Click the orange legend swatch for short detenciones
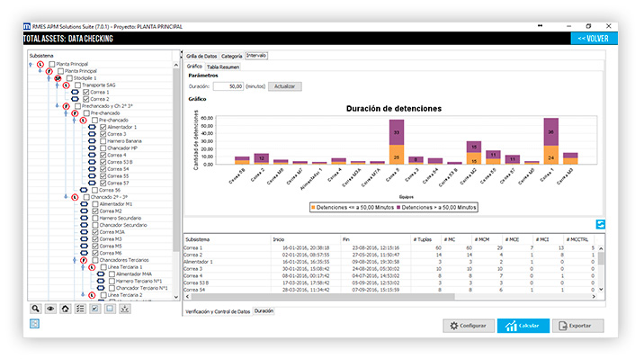644x359 pixels. pos(313,208)
